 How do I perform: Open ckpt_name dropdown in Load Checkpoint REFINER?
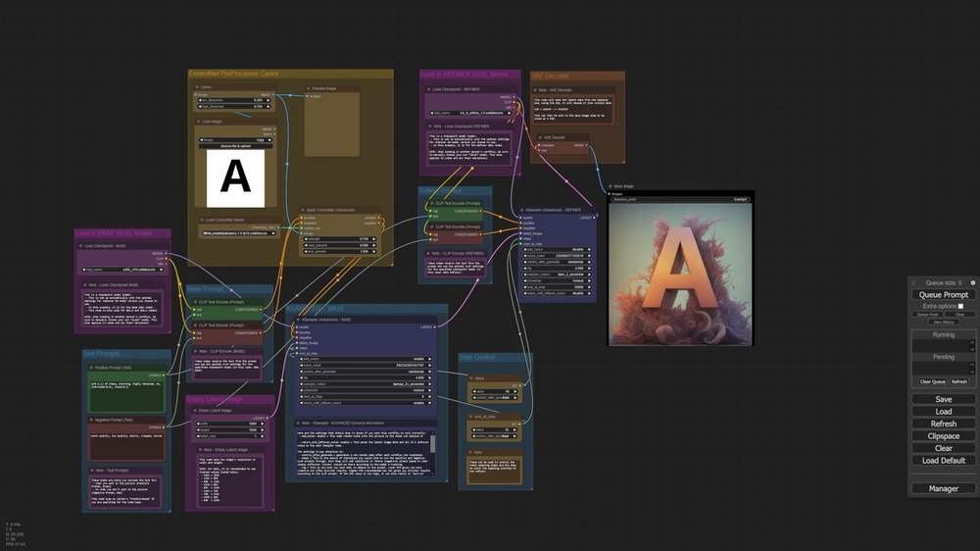(471, 113)
